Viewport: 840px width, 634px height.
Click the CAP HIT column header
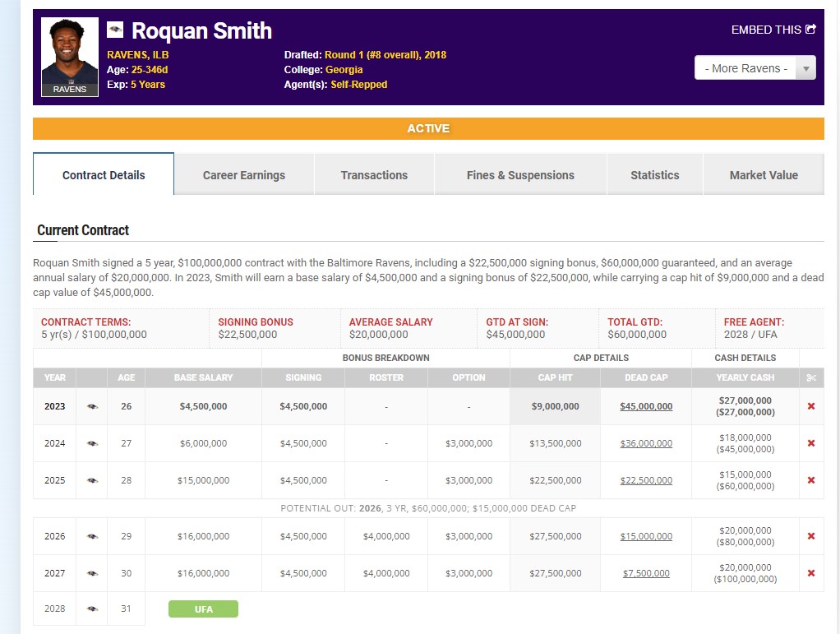coord(555,377)
